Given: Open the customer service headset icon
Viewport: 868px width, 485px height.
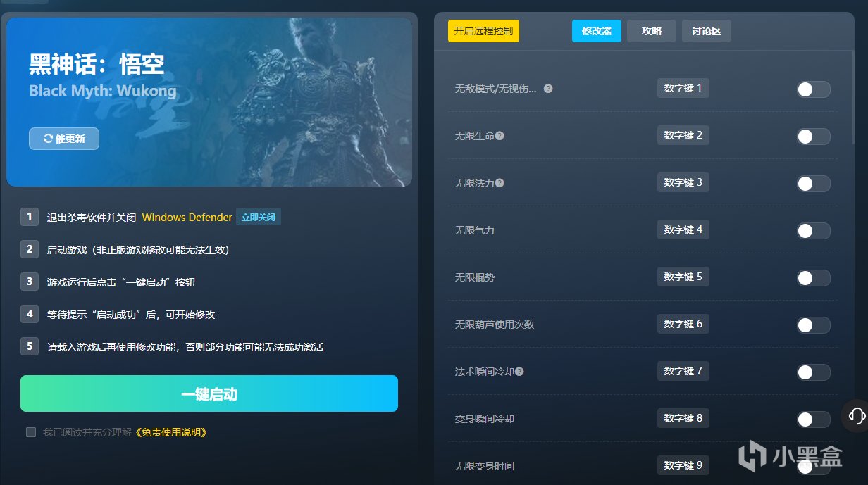Looking at the screenshot, I should pyautogui.click(x=857, y=415).
